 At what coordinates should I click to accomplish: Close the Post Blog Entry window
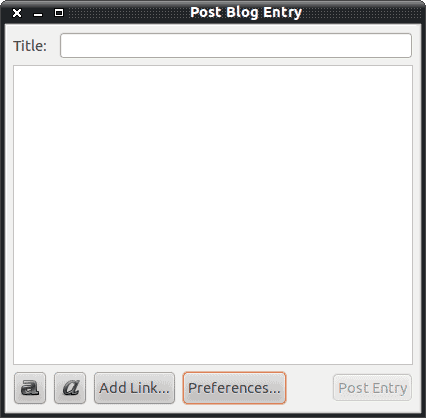[x=17, y=13]
